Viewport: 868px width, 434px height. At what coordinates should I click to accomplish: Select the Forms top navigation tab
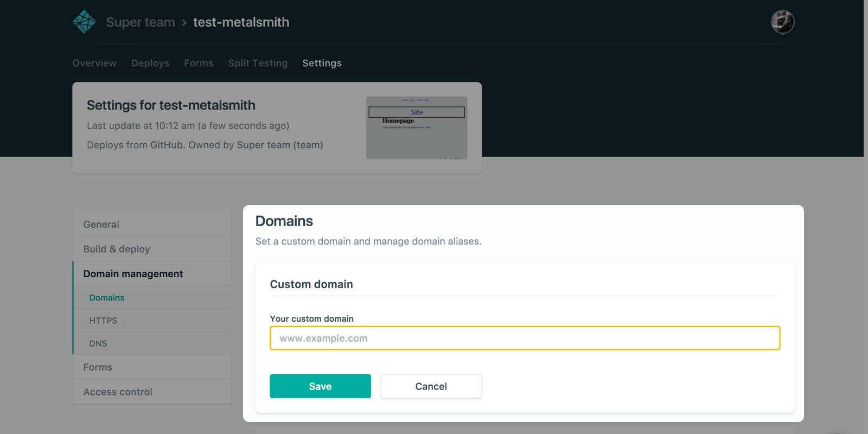pos(199,63)
